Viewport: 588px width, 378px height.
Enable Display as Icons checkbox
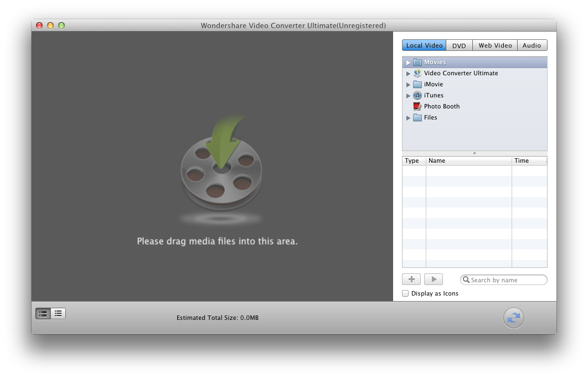(405, 293)
